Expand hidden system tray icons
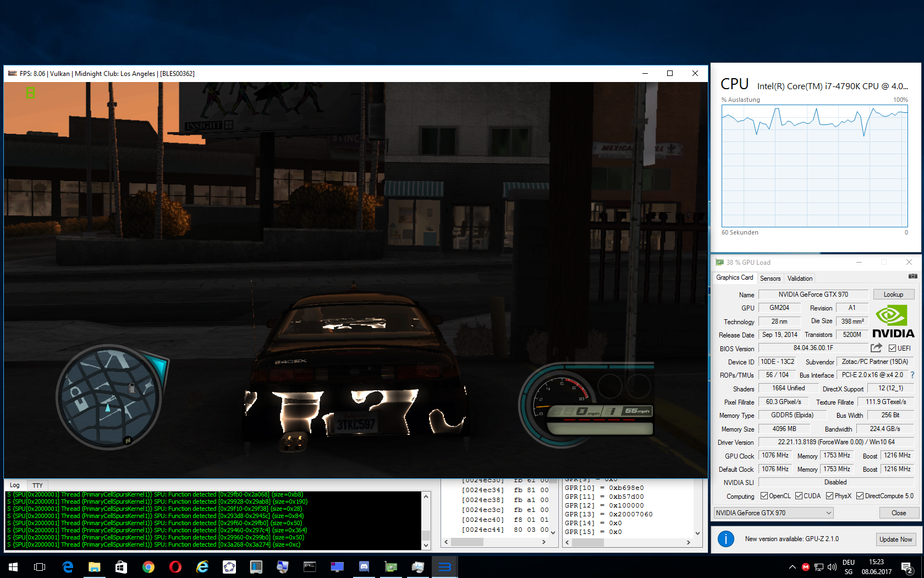 pyautogui.click(x=792, y=567)
